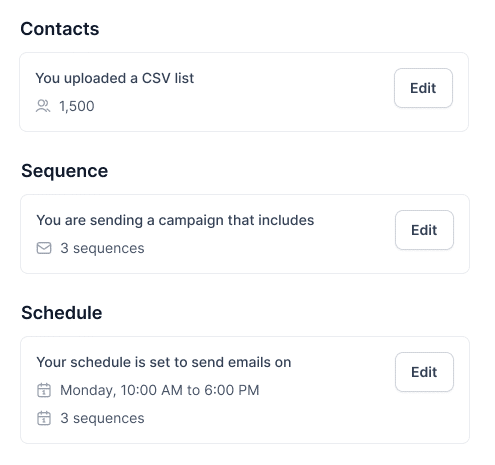Click the envelope icon next to 3 sequences
The image size is (495, 465).
click(x=44, y=248)
